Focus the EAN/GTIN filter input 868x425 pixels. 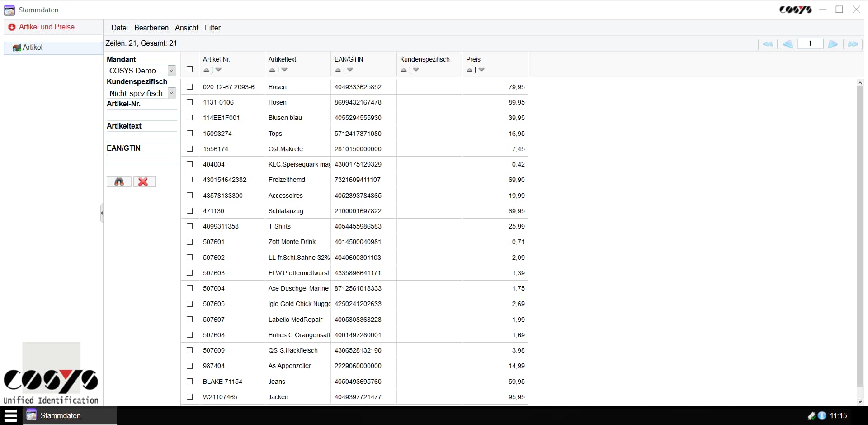pyautogui.click(x=142, y=159)
